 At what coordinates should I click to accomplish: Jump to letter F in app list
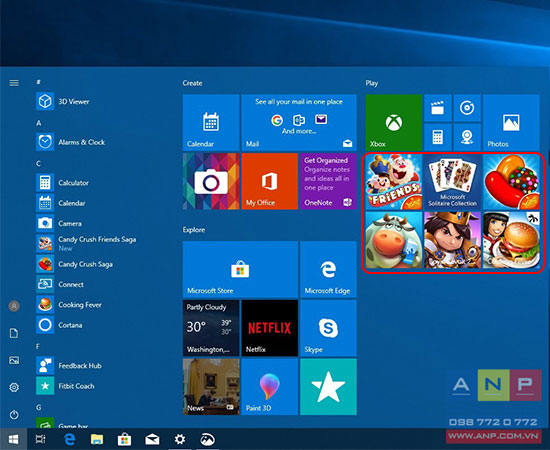tap(38, 347)
